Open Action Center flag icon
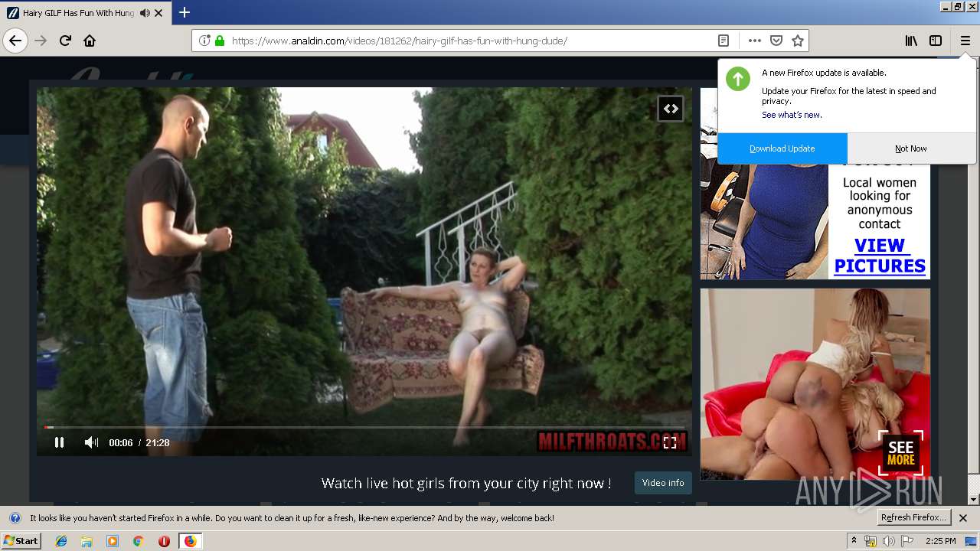980x551 pixels. [906, 541]
